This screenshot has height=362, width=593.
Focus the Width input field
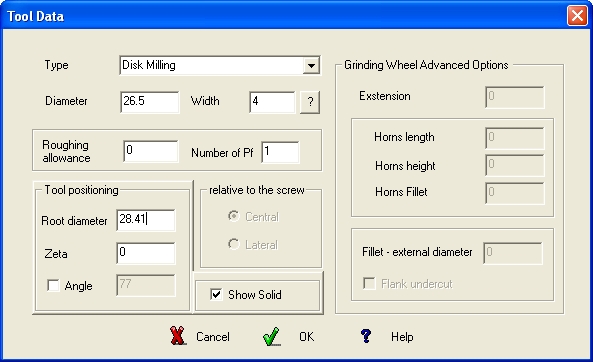(272, 102)
